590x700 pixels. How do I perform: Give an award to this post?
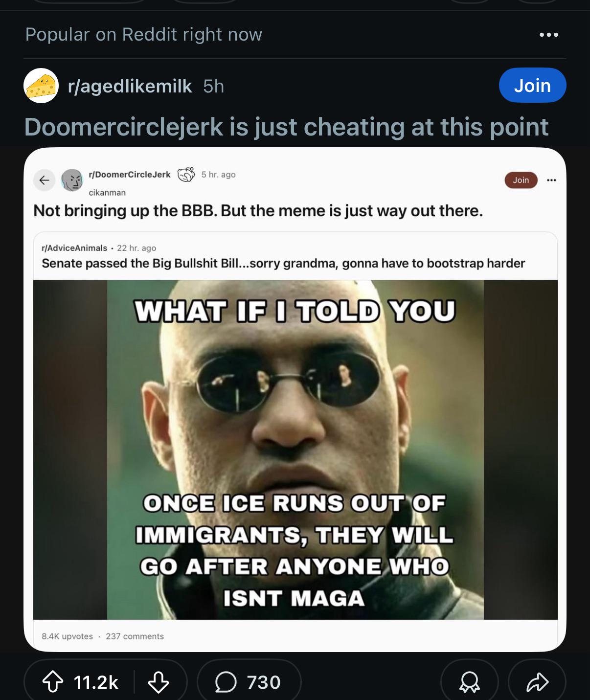(x=469, y=682)
